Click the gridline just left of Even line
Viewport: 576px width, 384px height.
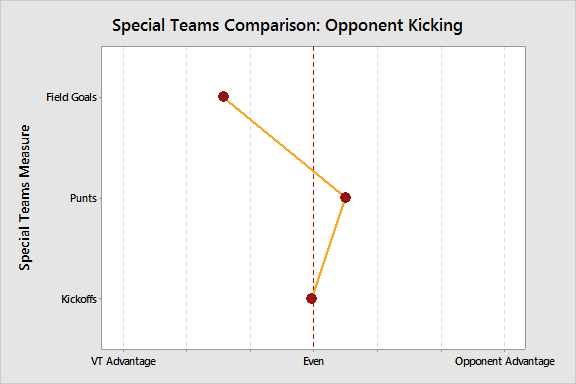[251, 198]
